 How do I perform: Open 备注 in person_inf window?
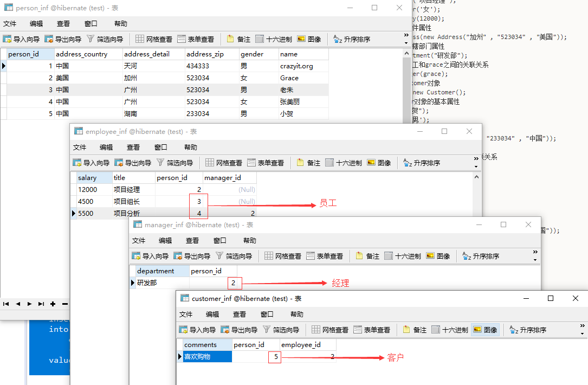tap(238, 39)
